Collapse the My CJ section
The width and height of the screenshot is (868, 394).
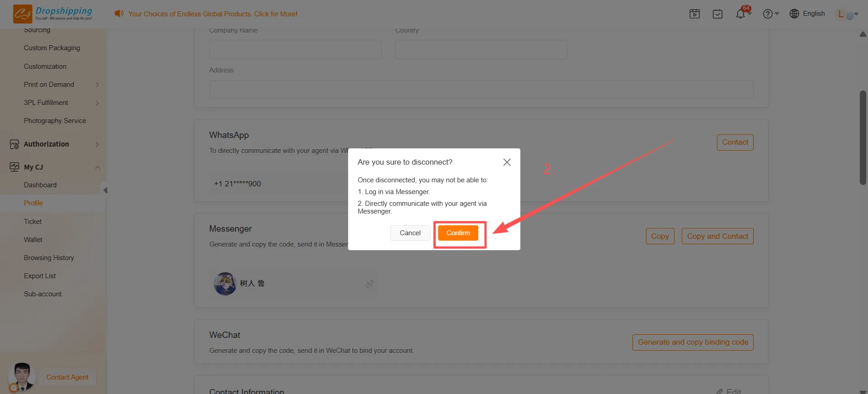pos(97,167)
